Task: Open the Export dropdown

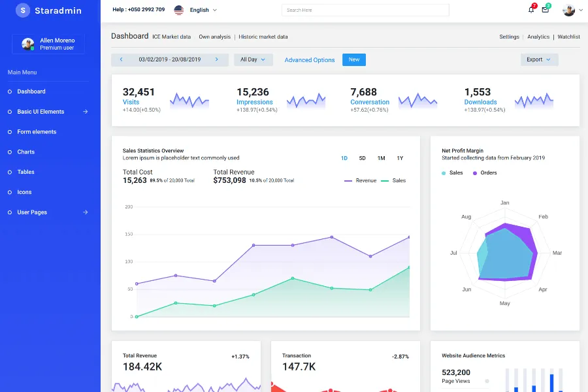Action: click(539, 59)
